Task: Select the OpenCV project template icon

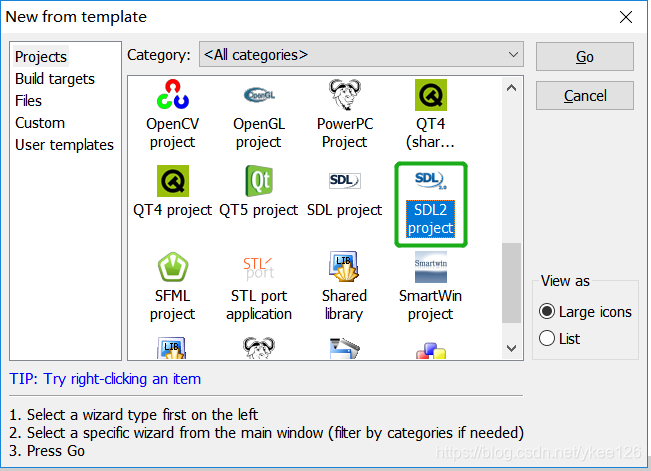Action: click(173, 95)
